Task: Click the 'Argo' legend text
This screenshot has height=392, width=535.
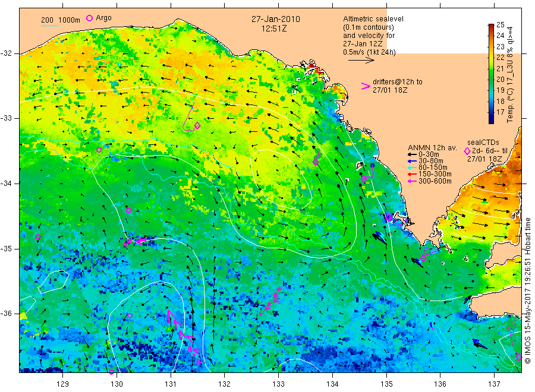Action: 103,18
